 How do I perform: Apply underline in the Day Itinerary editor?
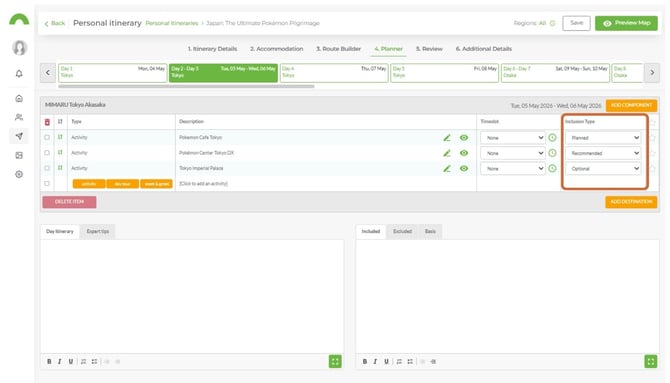pyautogui.click(x=71, y=362)
